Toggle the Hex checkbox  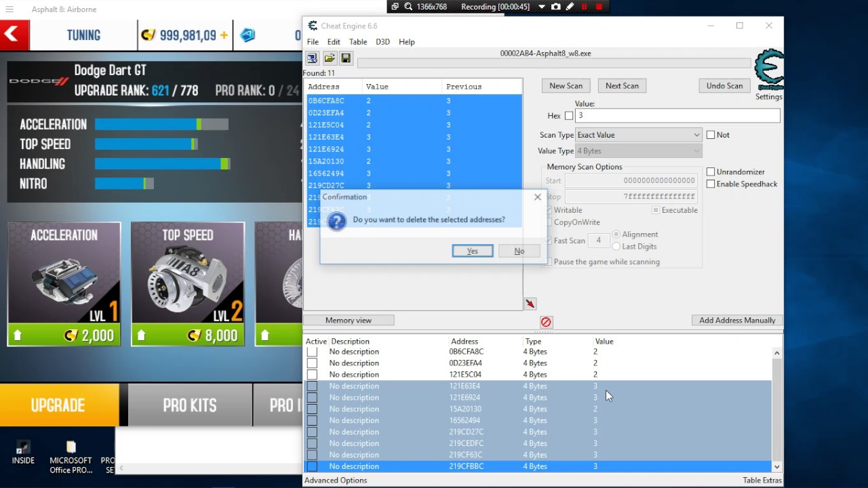(x=569, y=116)
